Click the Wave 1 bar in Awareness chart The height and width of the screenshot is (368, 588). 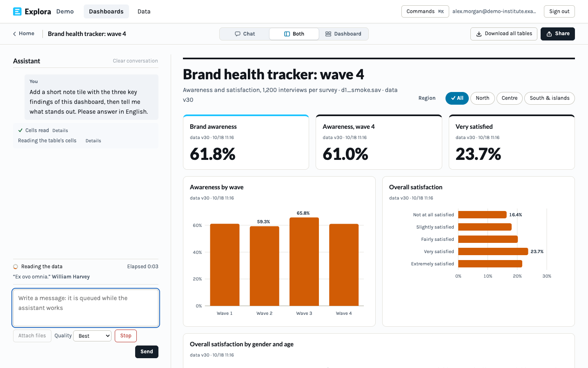225,265
